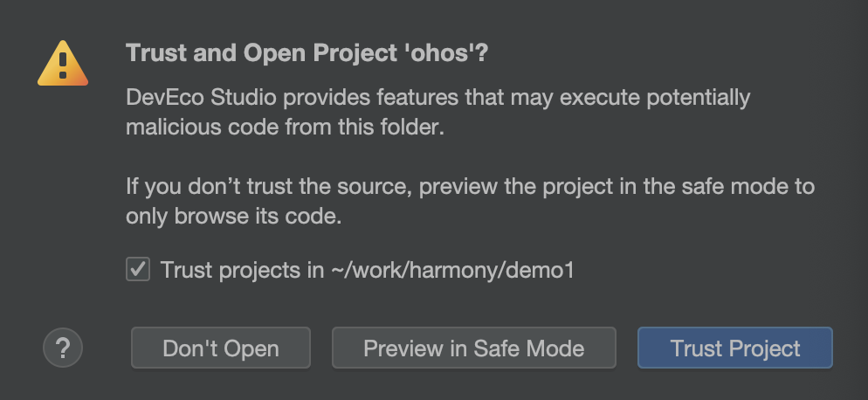The width and height of the screenshot is (868, 400).
Task: Click the exclamation mark inside the warning icon
Action: tap(63, 65)
